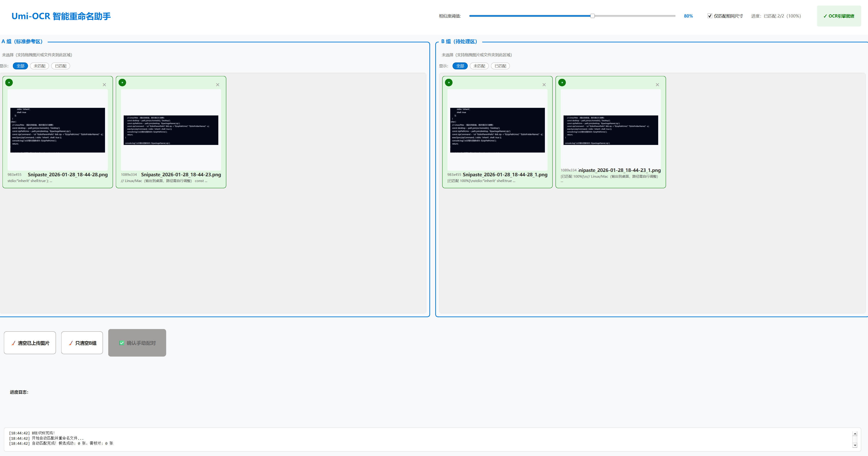Select the 全部 filter in group A

coord(20,66)
